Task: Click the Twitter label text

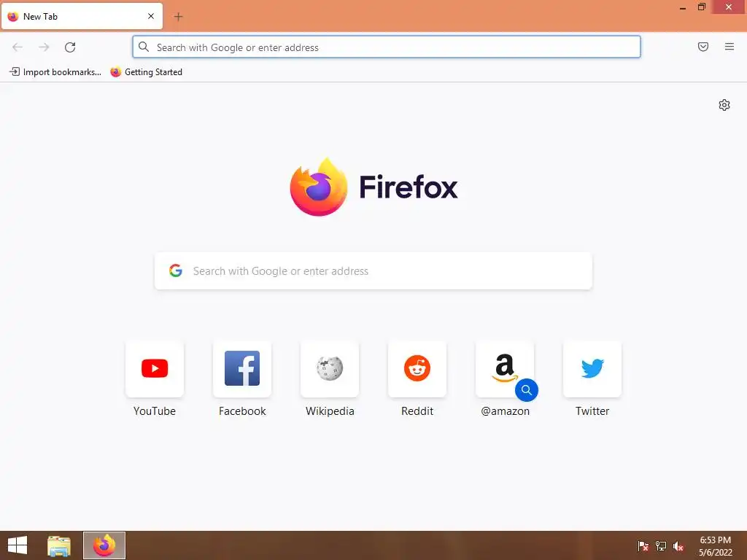Action: (592, 411)
